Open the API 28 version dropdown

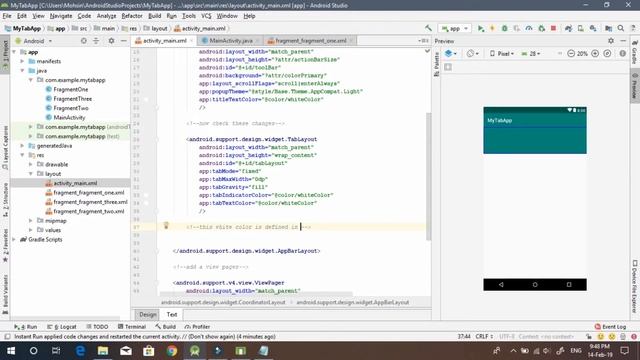[x=531, y=53]
